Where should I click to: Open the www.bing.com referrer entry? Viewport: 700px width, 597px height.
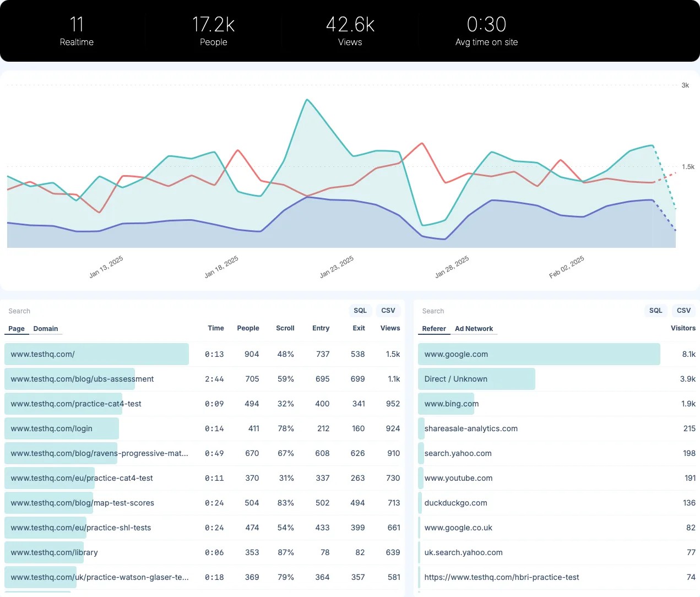click(x=449, y=404)
